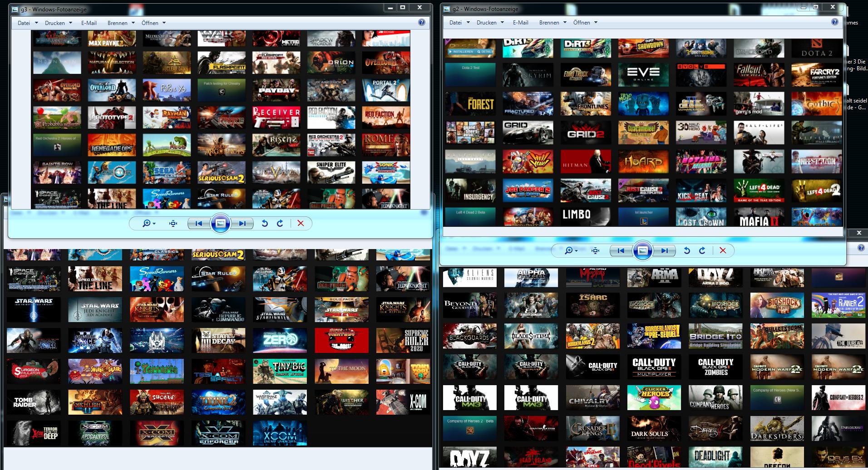Rotate the g3 picture counterclockwise
Image resolution: width=868 pixels, height=470 pixels.
pos(265,223)
